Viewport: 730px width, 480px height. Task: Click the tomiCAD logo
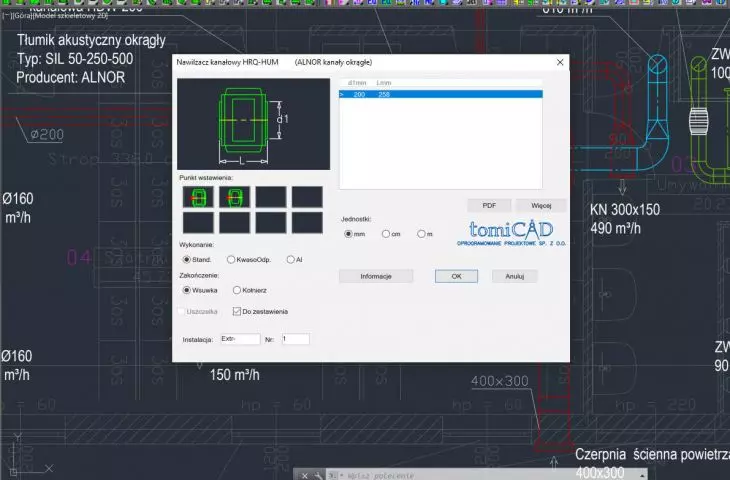[x=511, y=233]
